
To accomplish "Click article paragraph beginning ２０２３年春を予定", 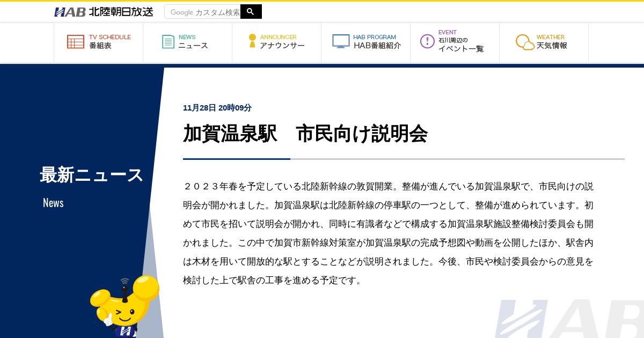I will pos(389,233).
